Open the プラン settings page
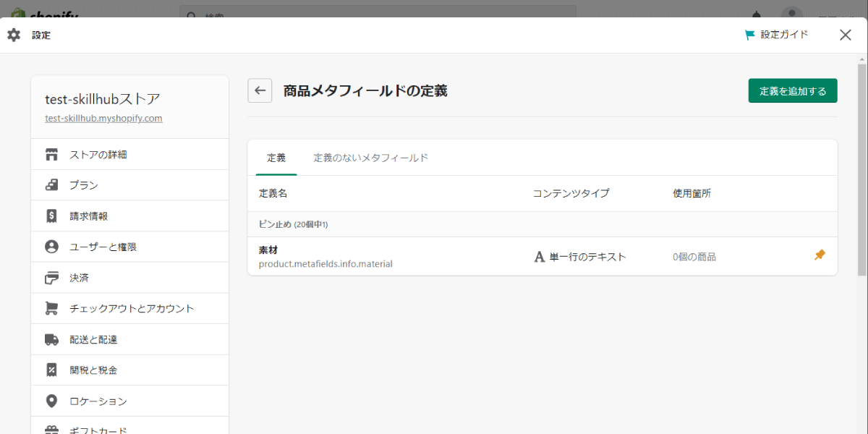Screen dimensions: 868x434 pos(129,185)
